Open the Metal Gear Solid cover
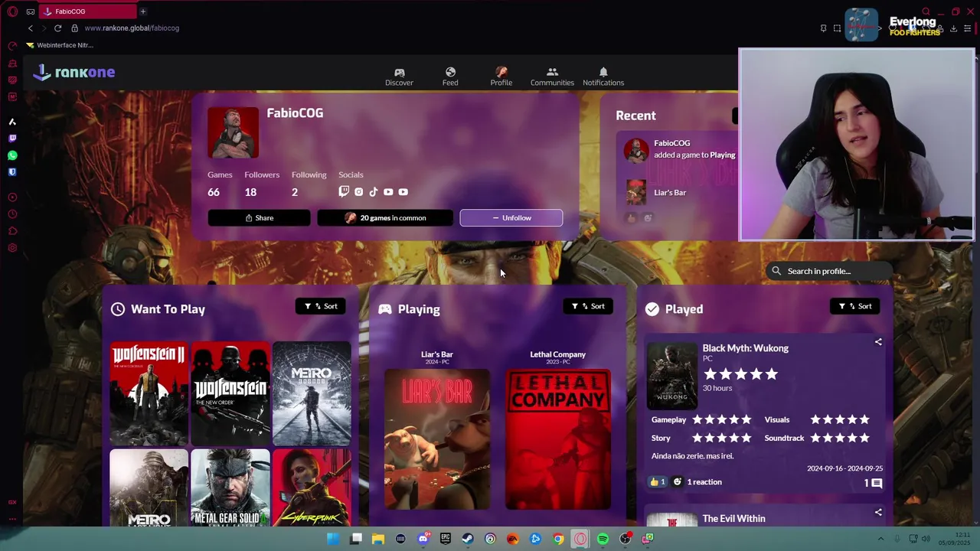Viewport: 980px width, 551px height. point(230,487)
